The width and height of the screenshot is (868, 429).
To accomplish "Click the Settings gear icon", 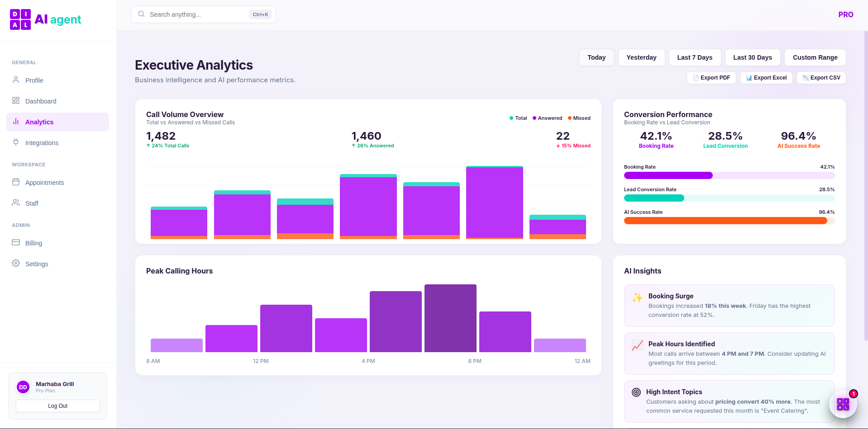I will (x=16, y=264).
